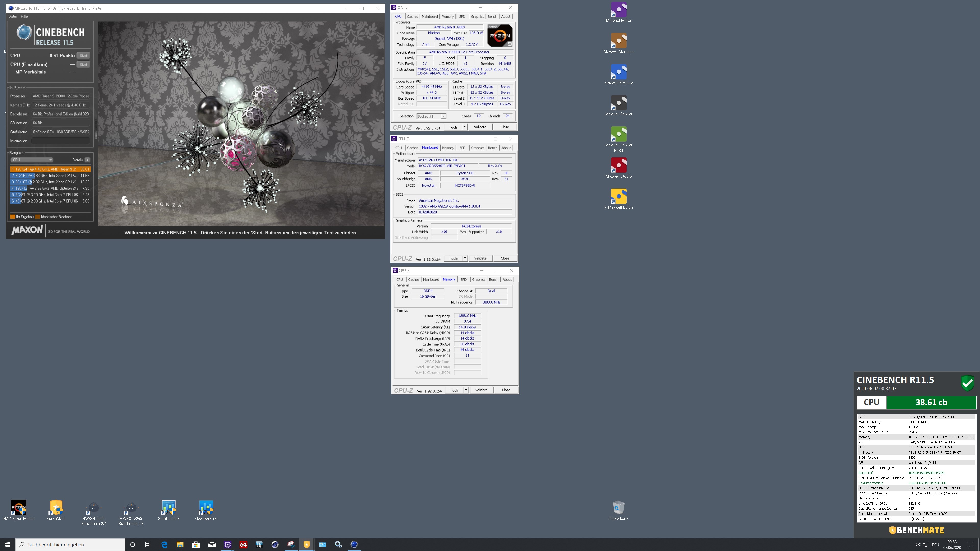
Task: Select ranking row 1 AMD Ryzen 38.61
Action: (50, 169)
